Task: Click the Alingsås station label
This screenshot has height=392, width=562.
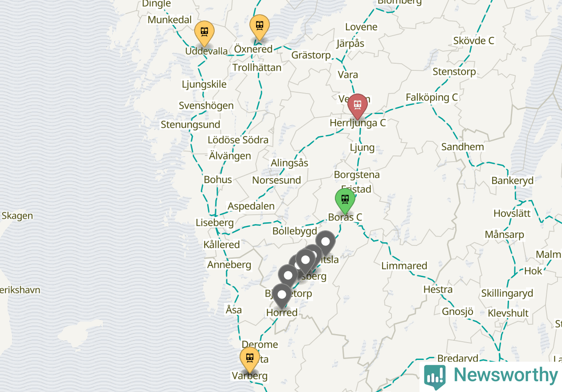Action: [x=289, y=163]
